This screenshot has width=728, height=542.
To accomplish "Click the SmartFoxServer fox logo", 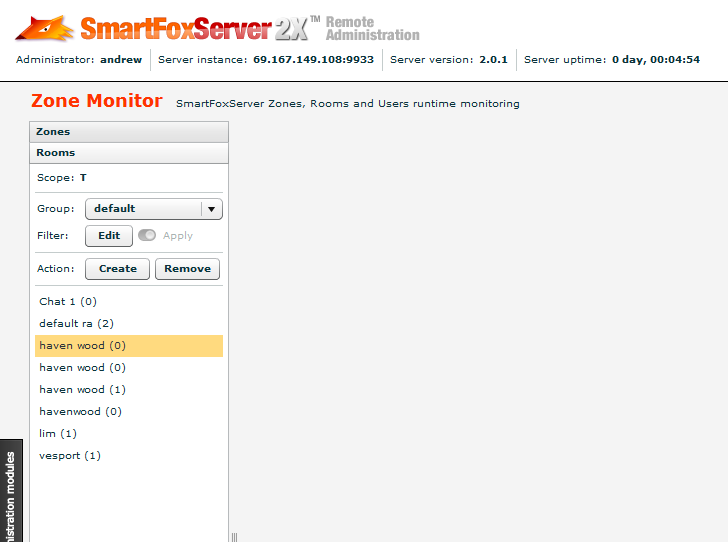I will click(x=45, y=27).
